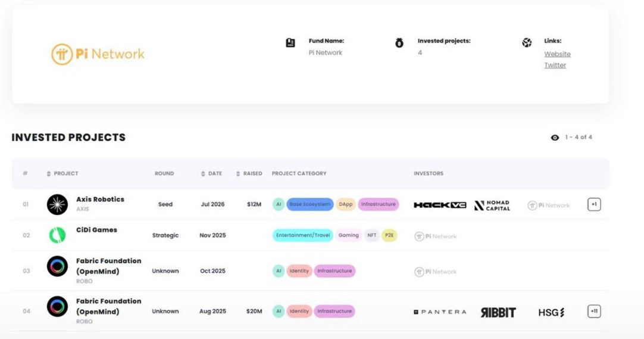Click the CiDi Games project logo
The height and width of the screenshot is (339, 644).
[x=57, y=235]
